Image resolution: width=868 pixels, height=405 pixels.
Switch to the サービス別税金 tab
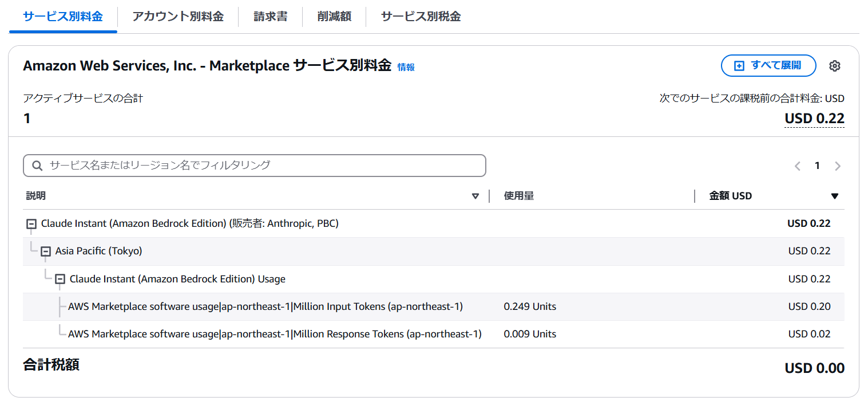[421, 17]
